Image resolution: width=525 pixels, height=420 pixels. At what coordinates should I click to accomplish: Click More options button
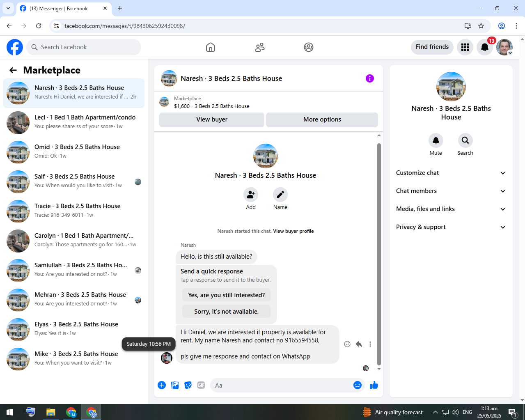322,119
